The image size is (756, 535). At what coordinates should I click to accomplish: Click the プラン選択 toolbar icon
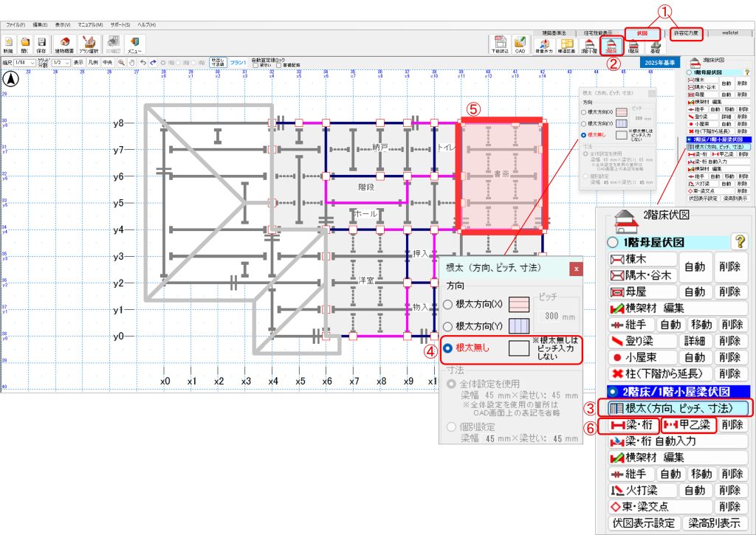pos(89,44)
